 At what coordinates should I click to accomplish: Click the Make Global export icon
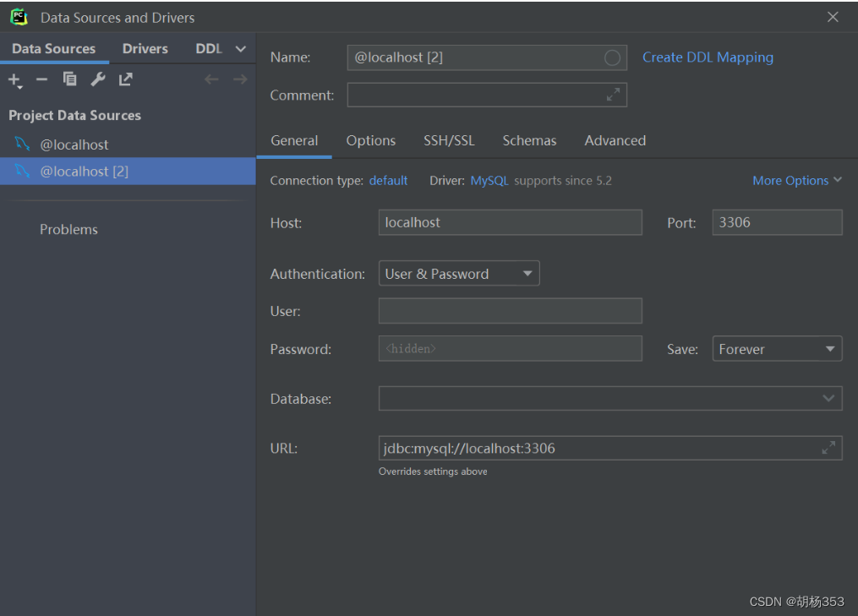tap(126, 79)
